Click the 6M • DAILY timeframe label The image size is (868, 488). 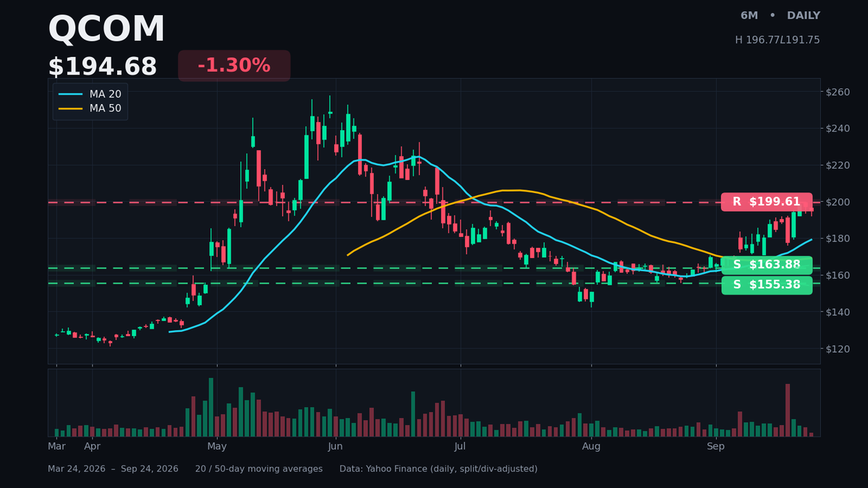coord(780,16)
